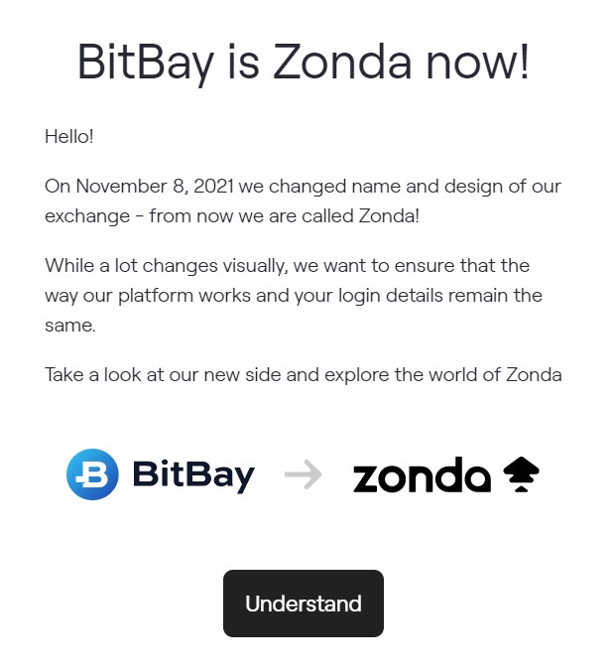Click the black zonda wordmark logo
The height and width of the screenshot is (672, 616).
pos(422,474)
